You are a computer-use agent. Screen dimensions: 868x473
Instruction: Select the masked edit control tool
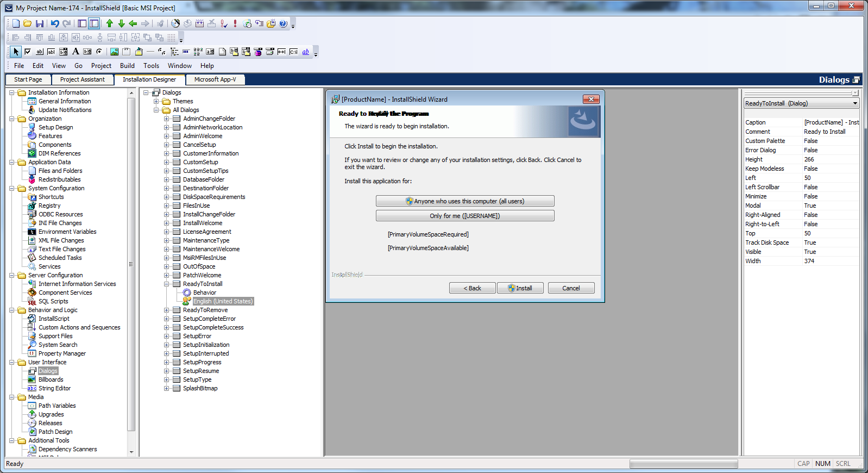(281, 52)
